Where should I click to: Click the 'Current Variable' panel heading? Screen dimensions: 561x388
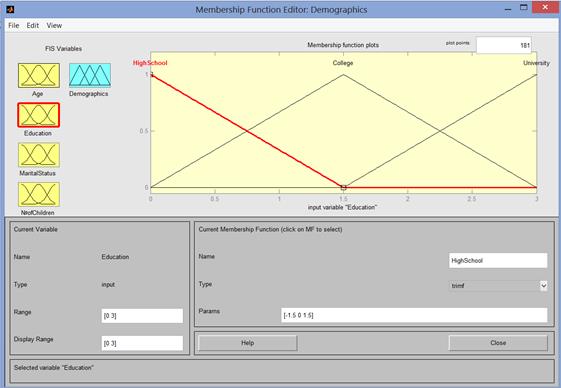pyautogui.click(x=35, y=229)
